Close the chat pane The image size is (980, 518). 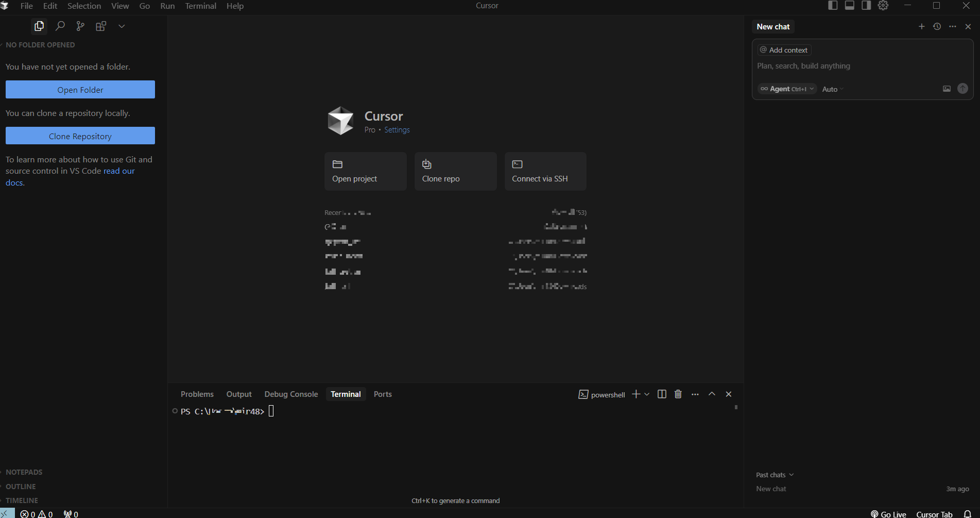968,26
